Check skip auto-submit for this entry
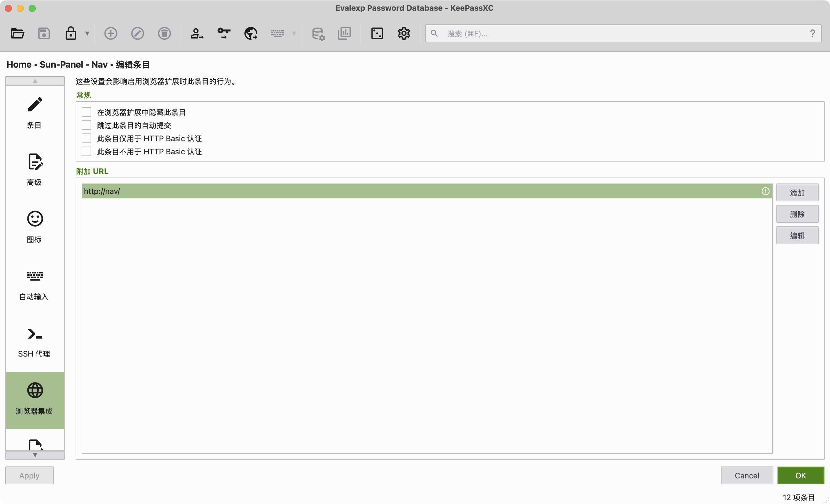 coord(87,125)
